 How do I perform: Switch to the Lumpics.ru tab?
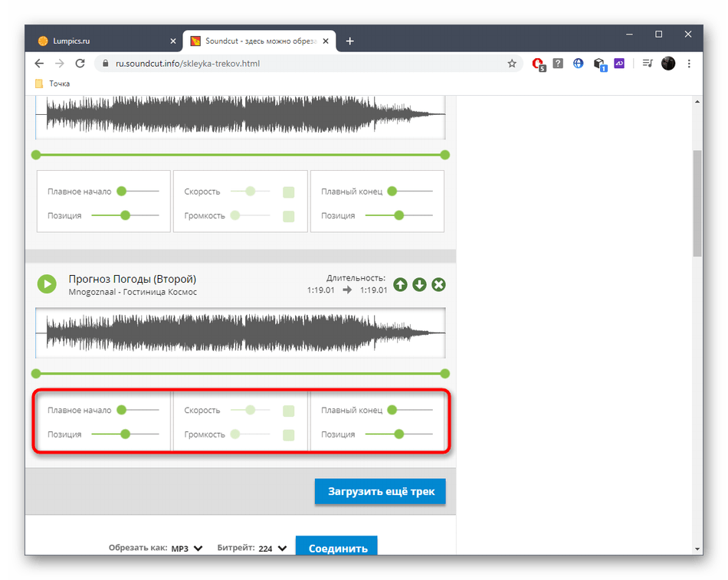point(104,41)
